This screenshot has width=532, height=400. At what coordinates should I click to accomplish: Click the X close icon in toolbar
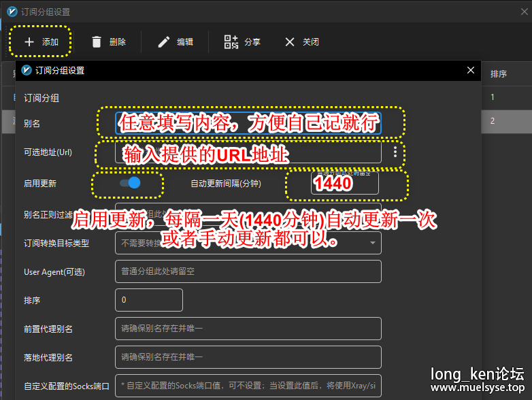pos(290,42)
